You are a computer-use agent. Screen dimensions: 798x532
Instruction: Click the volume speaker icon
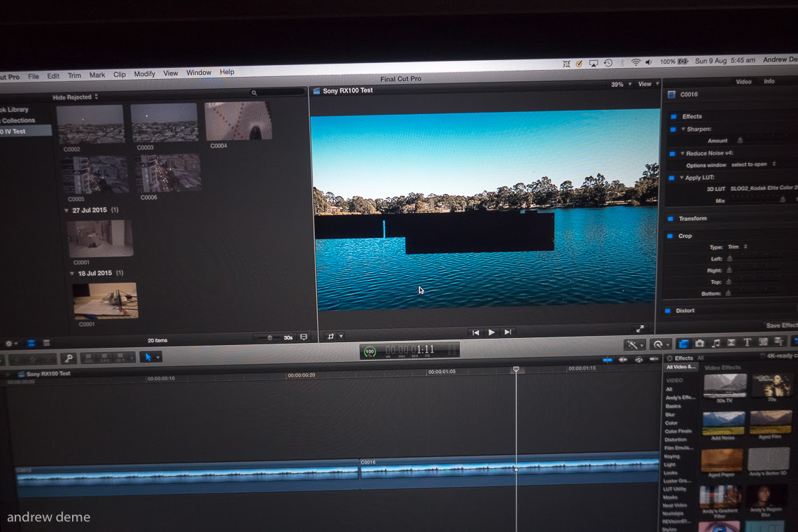click(649, 62)
